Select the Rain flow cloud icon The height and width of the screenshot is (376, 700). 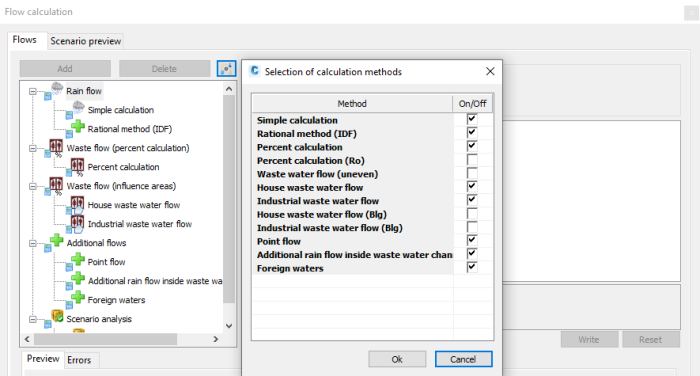pyautogui.click(x=57, y=88)
